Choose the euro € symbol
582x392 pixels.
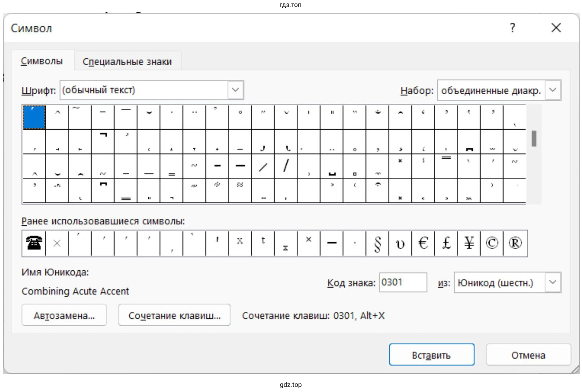coord(423,243)
